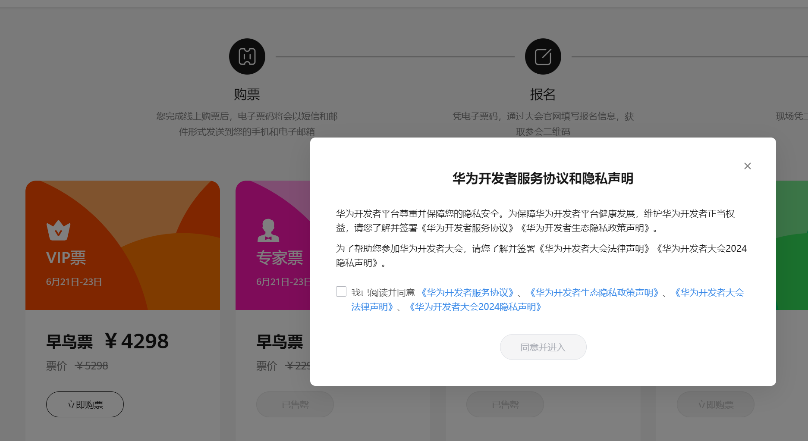Click 已售罄 button under 专家票 card
Image resolution: width=808 pixels, height=441 pixels.
coord(295,404)
